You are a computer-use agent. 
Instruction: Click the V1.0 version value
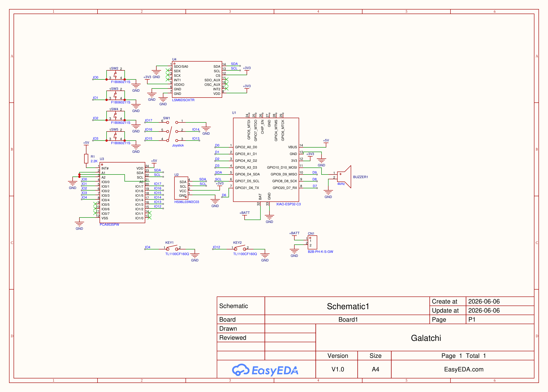click(x=338, y=369)
